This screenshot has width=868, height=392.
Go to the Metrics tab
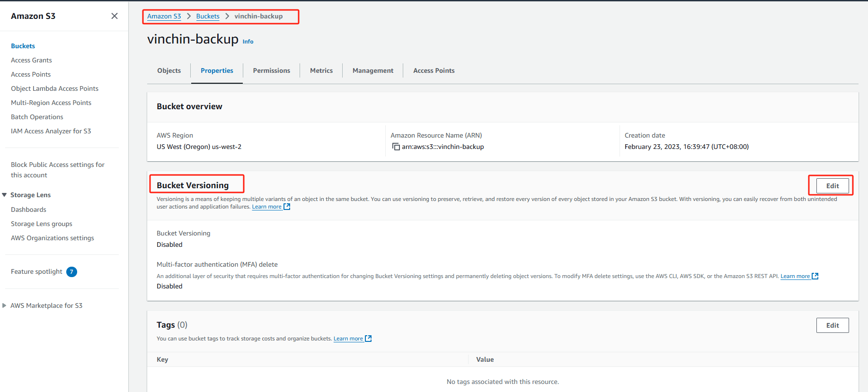coord(321,70)
